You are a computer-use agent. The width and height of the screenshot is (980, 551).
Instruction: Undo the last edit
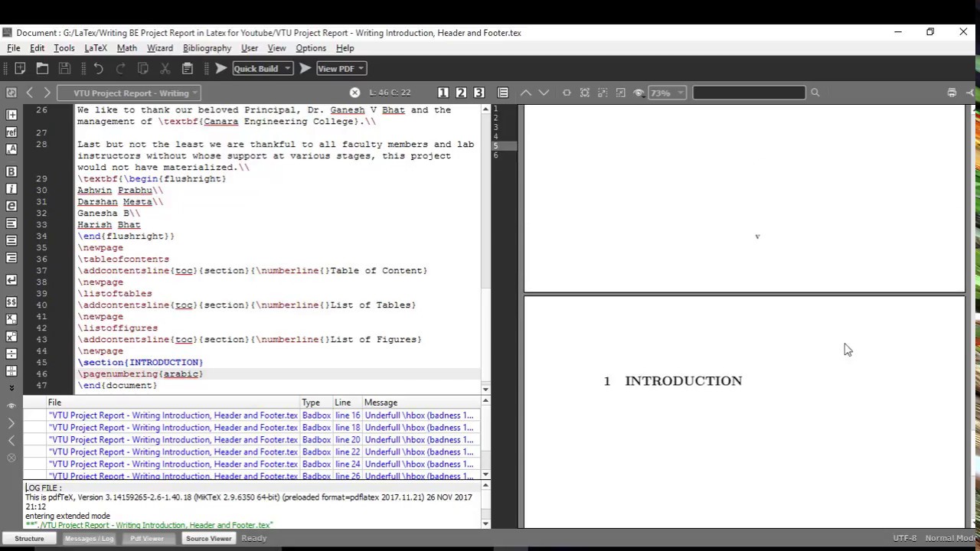pos(98,69)
